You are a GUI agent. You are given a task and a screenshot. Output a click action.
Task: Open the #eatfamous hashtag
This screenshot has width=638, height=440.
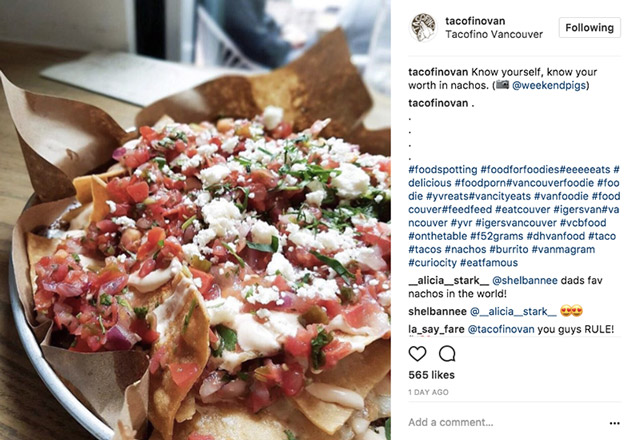[489, 263]
